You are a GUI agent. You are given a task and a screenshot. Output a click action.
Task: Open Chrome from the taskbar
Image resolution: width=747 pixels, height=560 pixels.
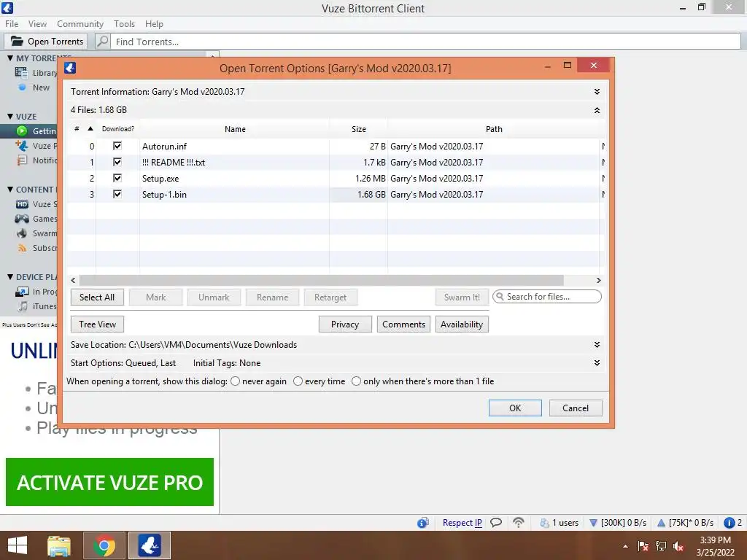point(104,545)
